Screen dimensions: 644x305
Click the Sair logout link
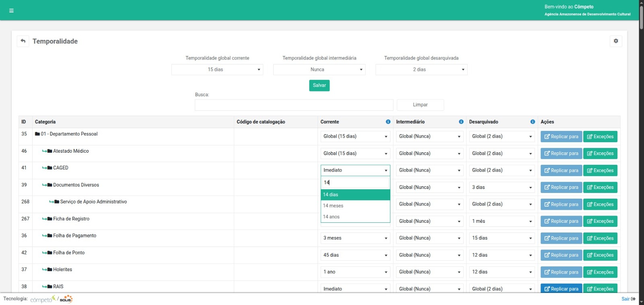point(628,299)
